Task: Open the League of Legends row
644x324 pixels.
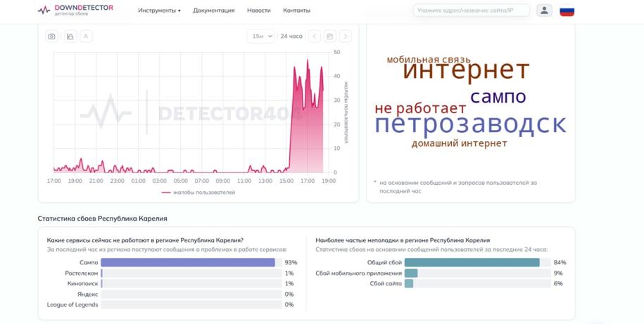Action: [172, 305]
